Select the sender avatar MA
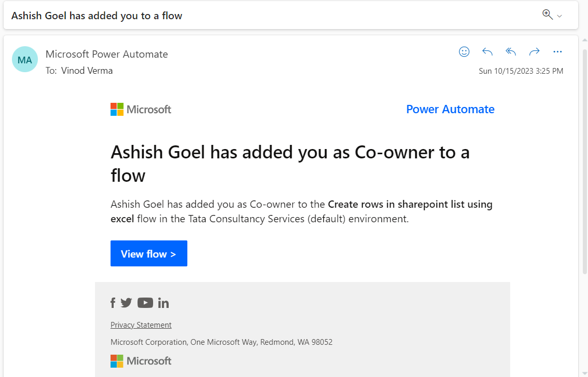 24,59
